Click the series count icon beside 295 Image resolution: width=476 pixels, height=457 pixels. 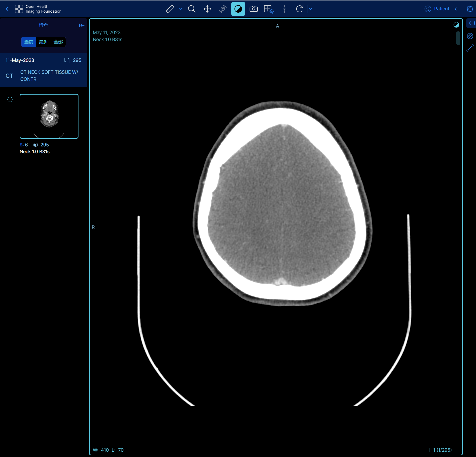click(67, 60)
